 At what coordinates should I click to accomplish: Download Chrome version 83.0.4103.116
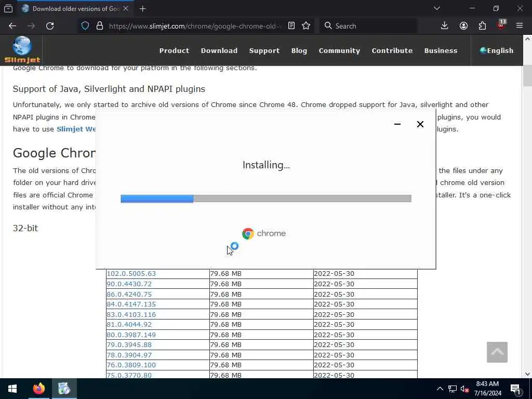(x=131, y=314)
